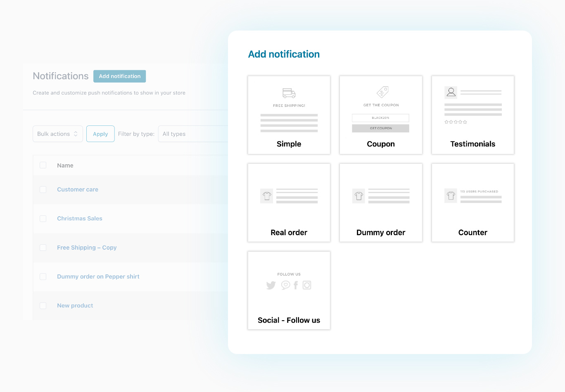Click the Facebook f icon
565x392 pixels.
pos(296,285)
